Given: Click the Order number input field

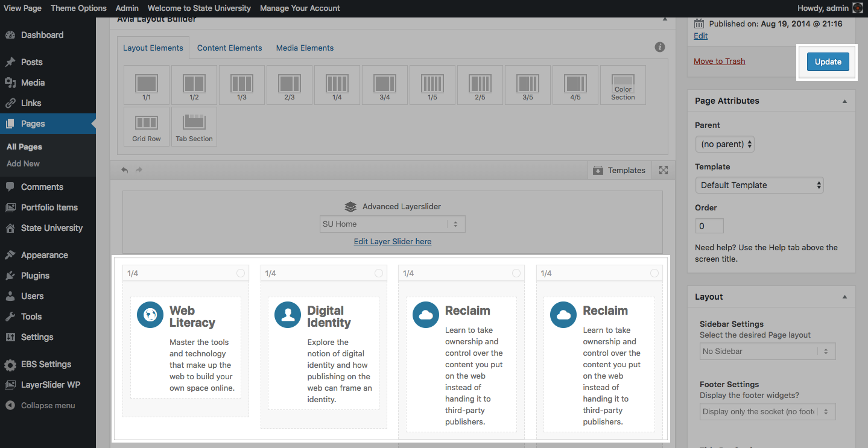Looking at the screenshot, I should [709, 226].
